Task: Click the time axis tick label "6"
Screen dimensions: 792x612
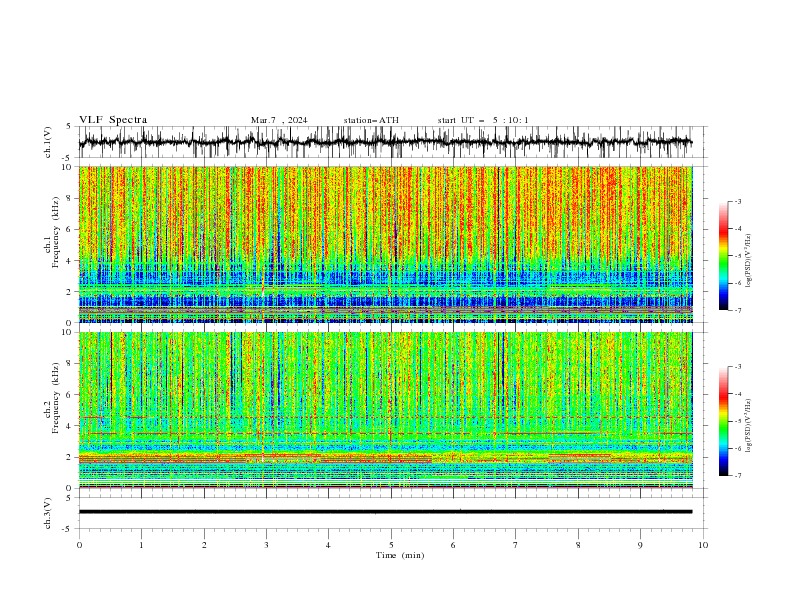Action: tap(453, 545)
